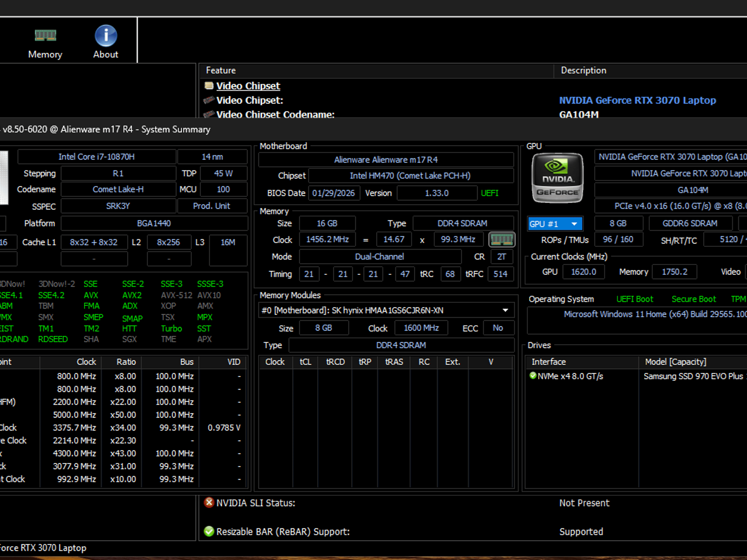Click the NVIDIA GeForce RTX 3070 Laptop description
747x560 pixels.
click(x=638, y=100)
